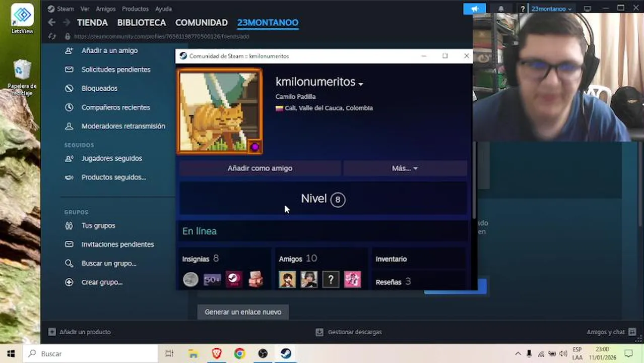Open the Insignias 8 link

click(x=201, y=259)
